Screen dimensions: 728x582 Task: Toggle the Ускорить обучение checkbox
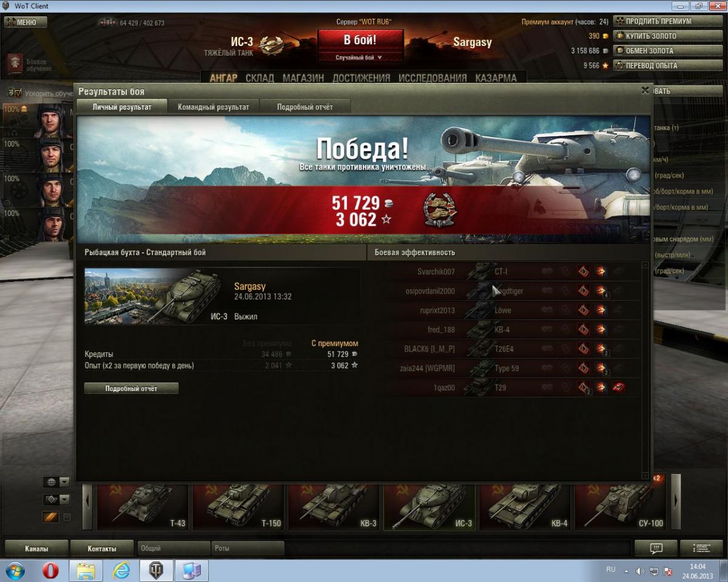(18, 93)
